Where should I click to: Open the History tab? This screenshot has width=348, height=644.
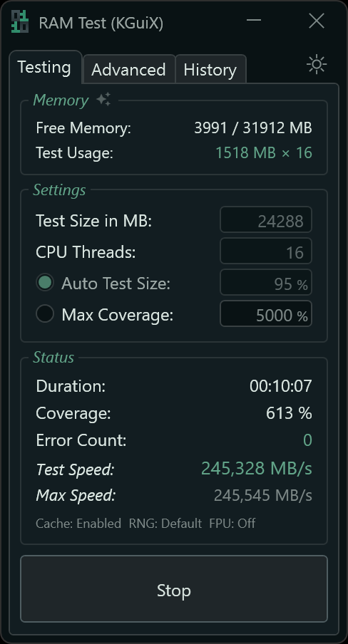210,69
